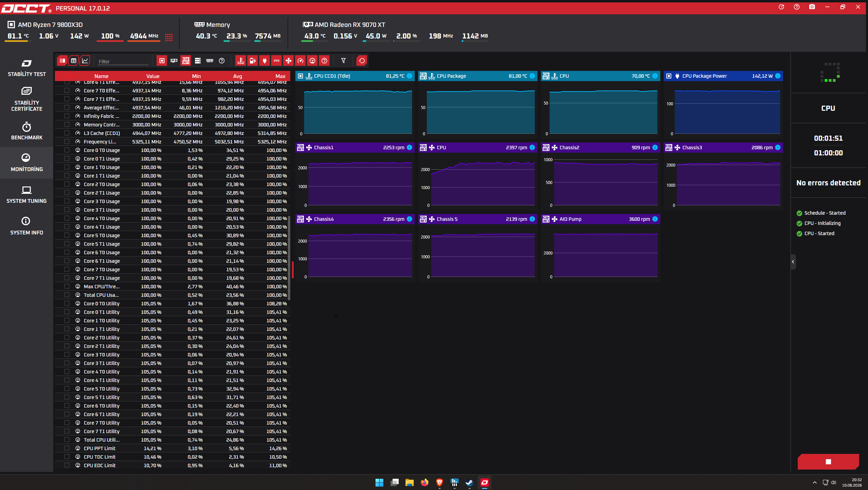Image resolution: width=868 pixels, height=490 pixels.
Task: Open the CPU core grid icon beside 4944 MHz
Action: [169, 37]
